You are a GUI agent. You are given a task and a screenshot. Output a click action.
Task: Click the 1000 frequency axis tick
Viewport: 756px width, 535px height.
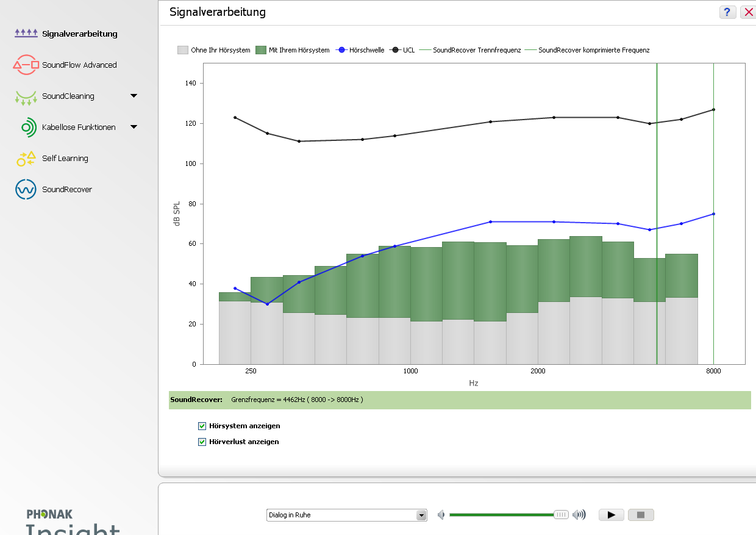(x=410, y=371)
